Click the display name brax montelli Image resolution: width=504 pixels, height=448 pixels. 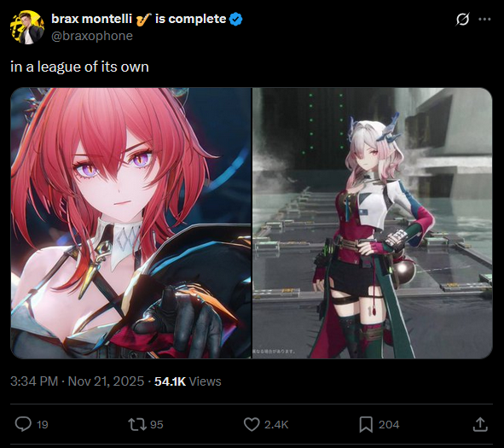click(91, 19)
